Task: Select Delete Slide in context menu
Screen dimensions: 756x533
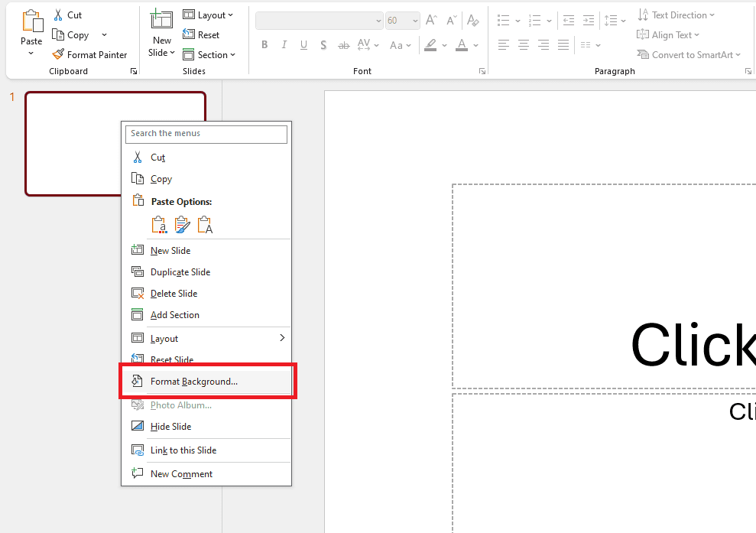Action: click(x=206, y=294)
